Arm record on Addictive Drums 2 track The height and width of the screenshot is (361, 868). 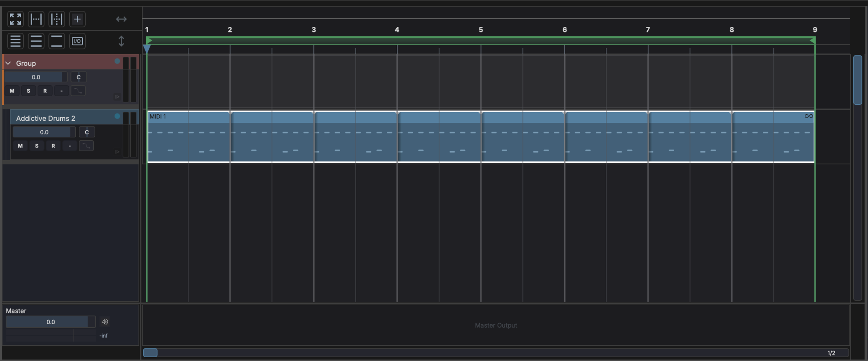pos(53,145)
